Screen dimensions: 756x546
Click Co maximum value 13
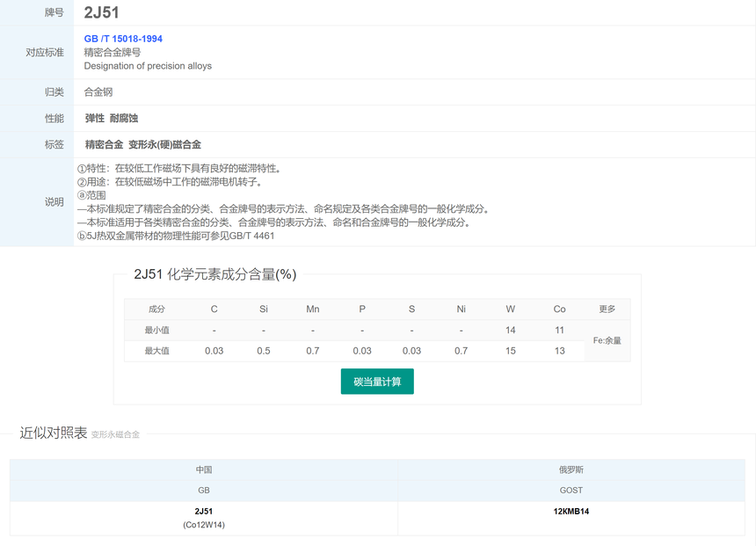559,351
